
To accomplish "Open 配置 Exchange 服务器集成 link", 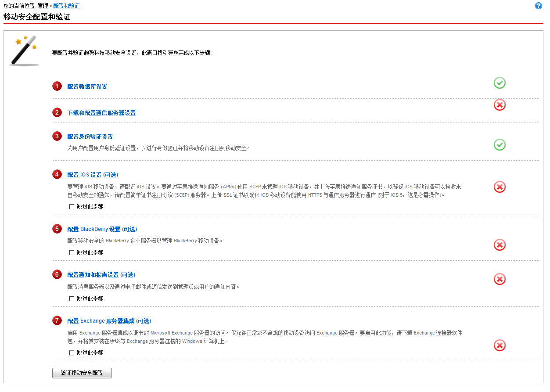I will [109, 321].
